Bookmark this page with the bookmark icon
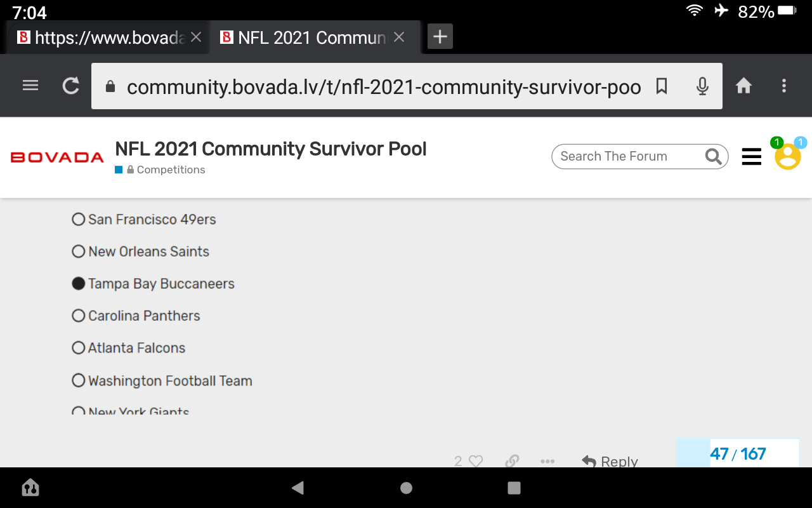This screenshot has height=508, width=812. (x=662, y=86)
